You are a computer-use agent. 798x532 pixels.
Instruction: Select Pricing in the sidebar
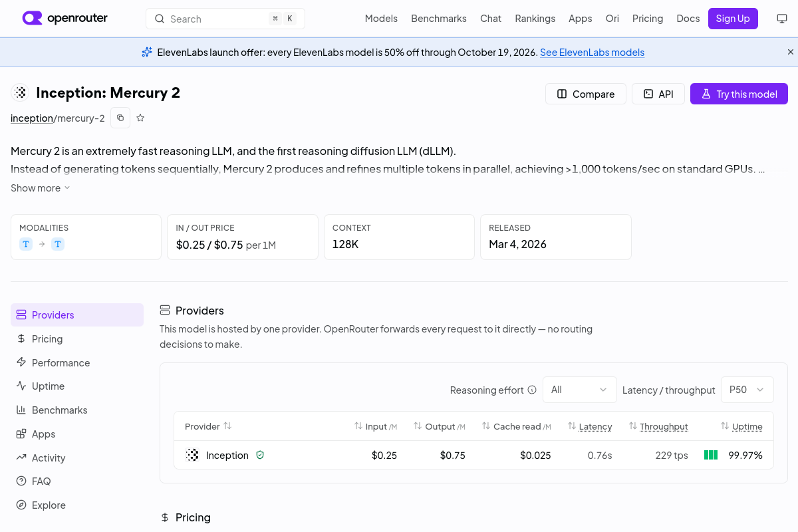(77, 338)
